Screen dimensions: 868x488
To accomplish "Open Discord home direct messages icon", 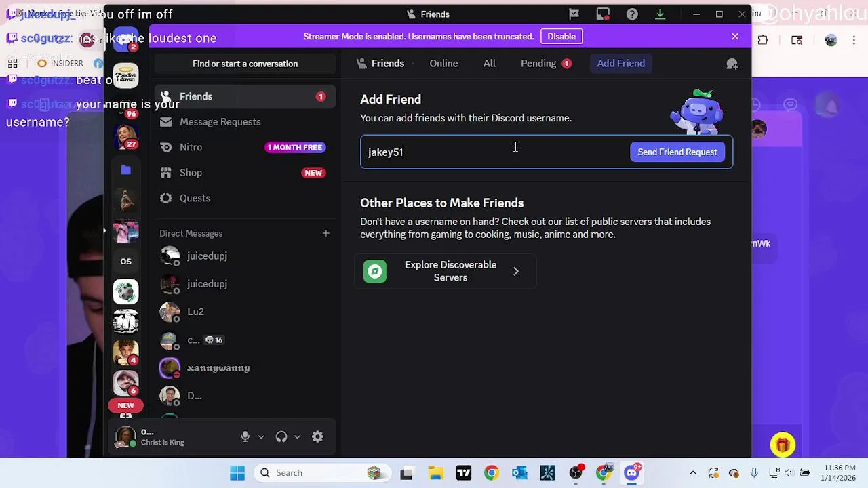I will [x=125, y=39].
